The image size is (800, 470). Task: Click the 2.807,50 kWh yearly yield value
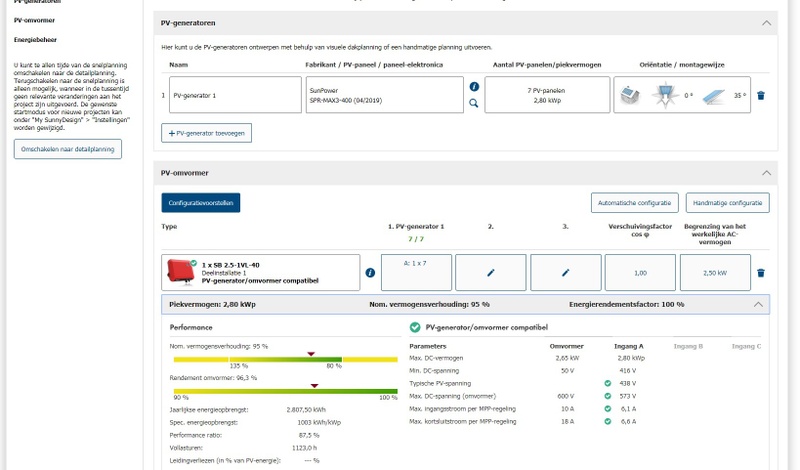coord(306,409)
